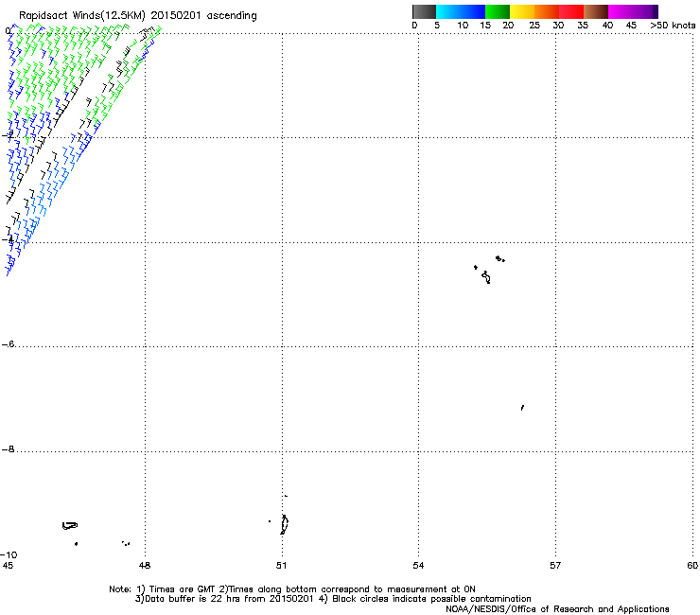Click the magenta 40-45 knots legend swatch
700x615 pixels.
621,11
